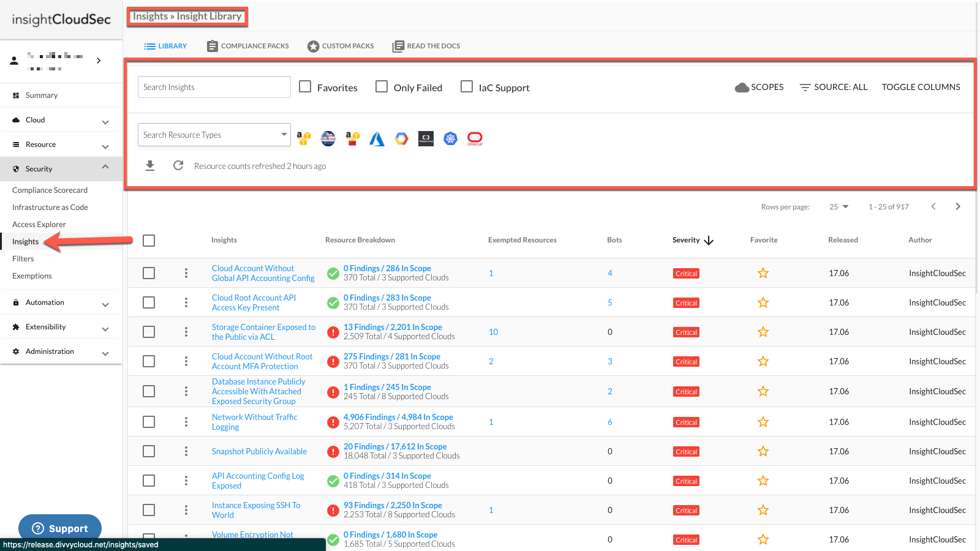Open the Compliance Packs tab
980x551 pixels.
pyautogui.click(x=248, y=46)
